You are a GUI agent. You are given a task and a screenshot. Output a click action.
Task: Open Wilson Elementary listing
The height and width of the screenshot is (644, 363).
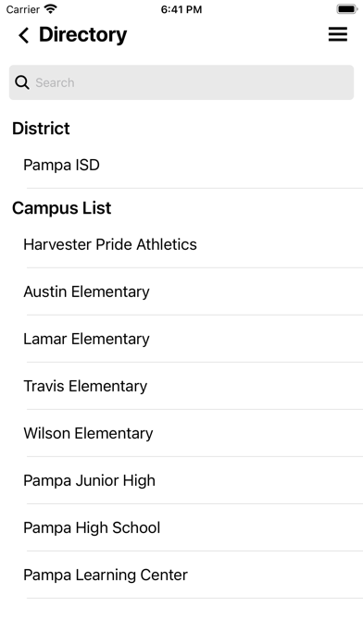181,434
